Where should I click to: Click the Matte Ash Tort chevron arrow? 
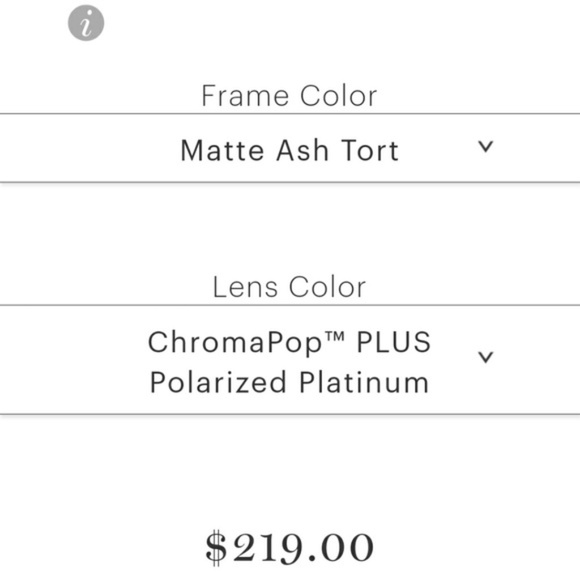click(x=485, y=146)
